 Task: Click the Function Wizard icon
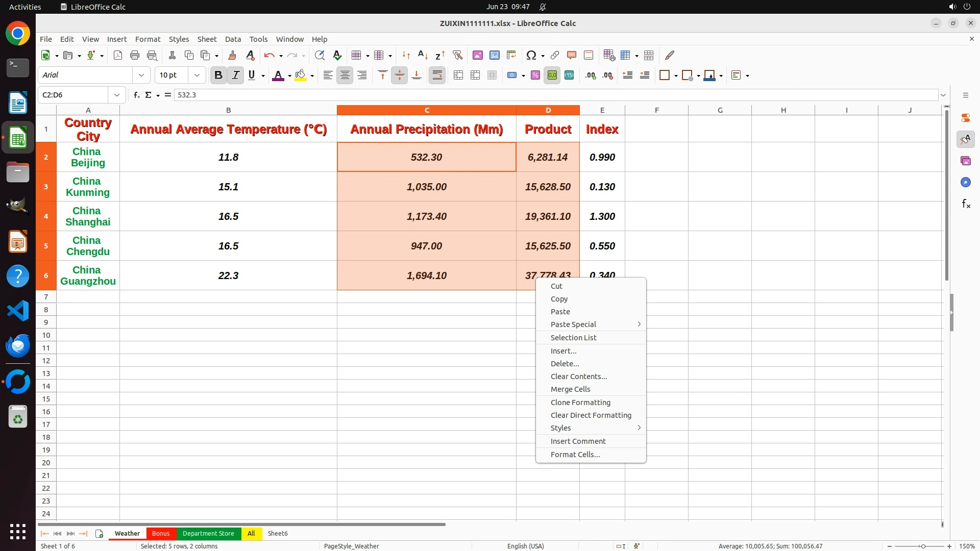[136, 95]
